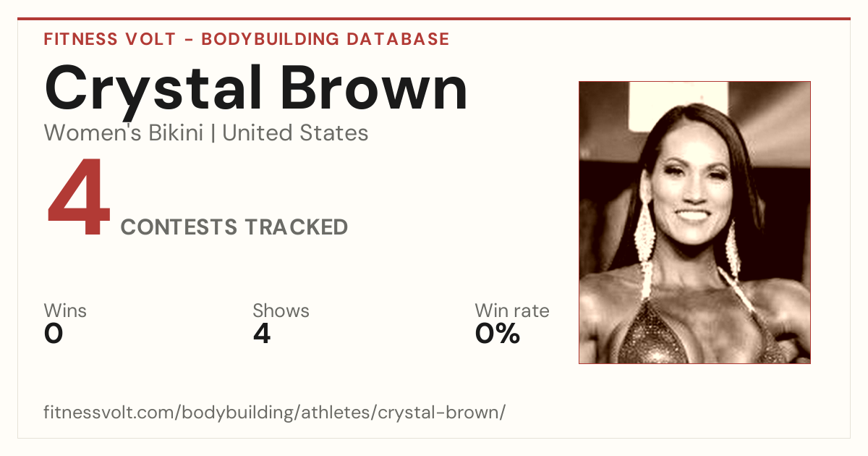Click the Shows label
The height and width of the screenshot is (456, 868).
pos(281,311)
